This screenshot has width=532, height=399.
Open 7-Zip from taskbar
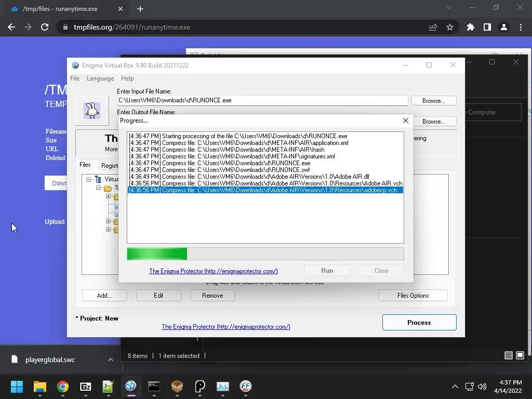click(86, 387)
